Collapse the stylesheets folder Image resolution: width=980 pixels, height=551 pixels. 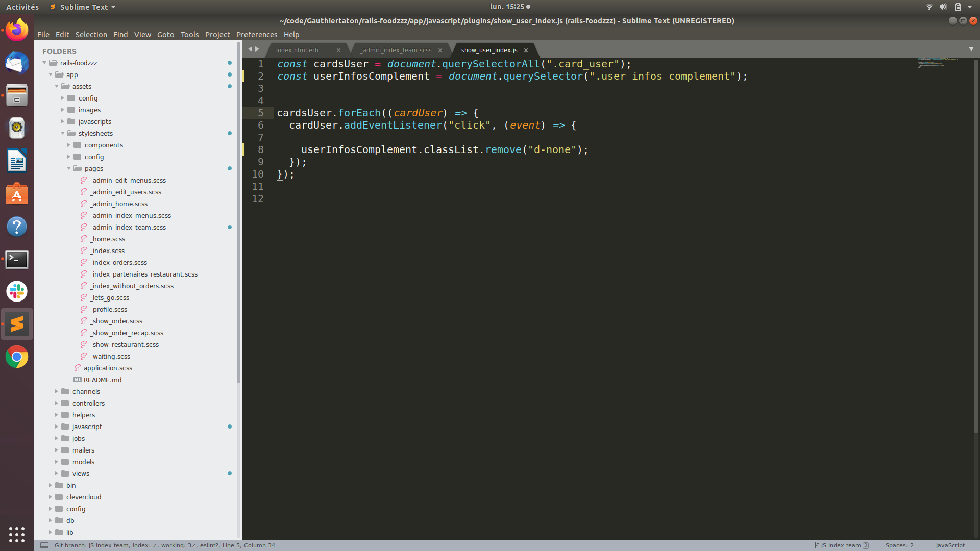tap(63, 133)
